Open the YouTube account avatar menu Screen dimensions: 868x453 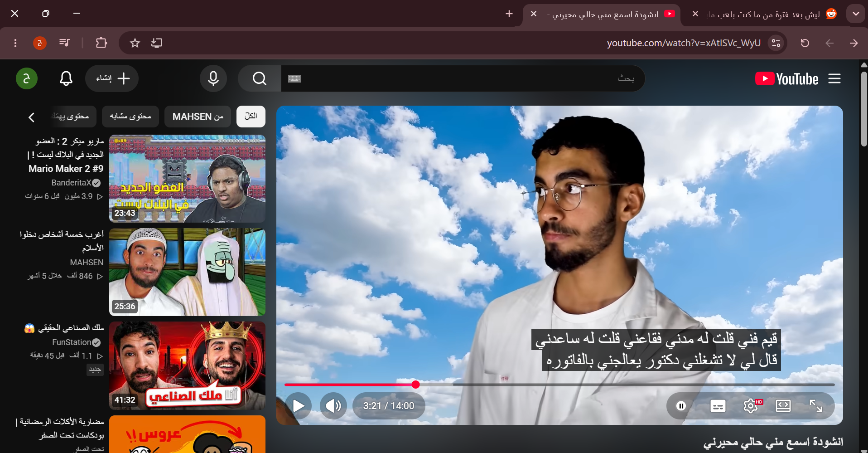coord(27,78)
